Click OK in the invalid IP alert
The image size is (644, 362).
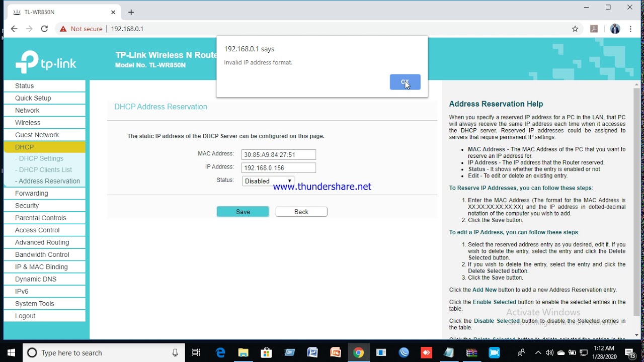(x=405, y=82)
